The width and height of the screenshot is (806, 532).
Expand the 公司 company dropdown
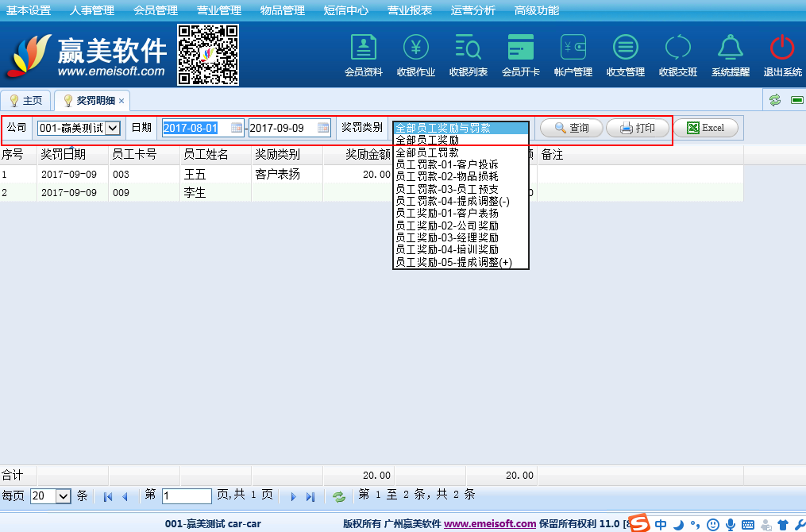coord(113,128)
